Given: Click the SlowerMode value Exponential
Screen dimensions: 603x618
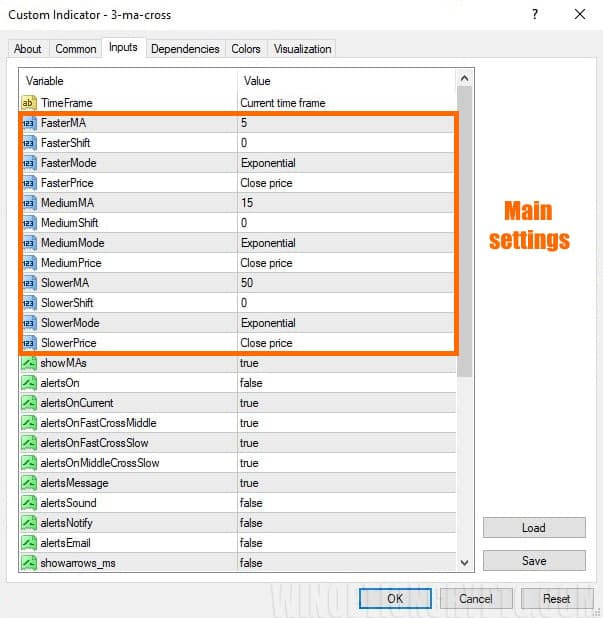Looking at the screenshot, I should tap(268, 323).
